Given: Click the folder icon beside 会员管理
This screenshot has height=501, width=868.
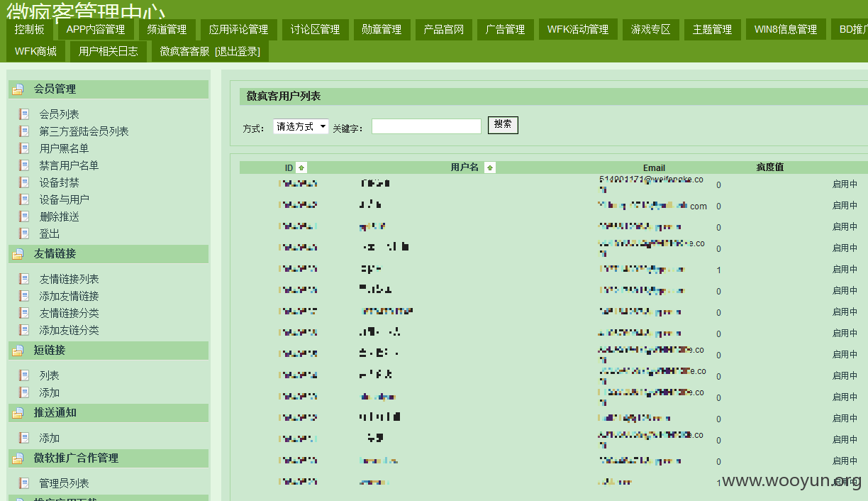Looking at the screenshot, I should 18,89.
